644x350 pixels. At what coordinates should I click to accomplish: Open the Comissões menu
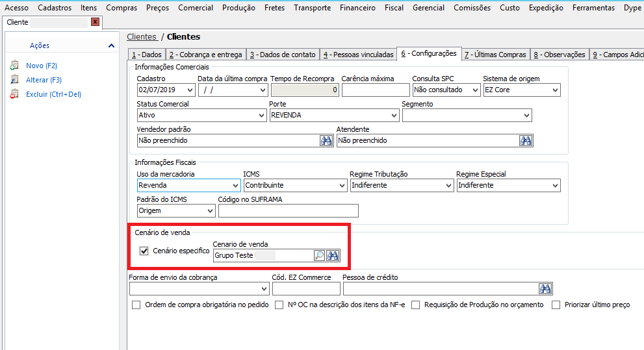[x=472, y=8]
